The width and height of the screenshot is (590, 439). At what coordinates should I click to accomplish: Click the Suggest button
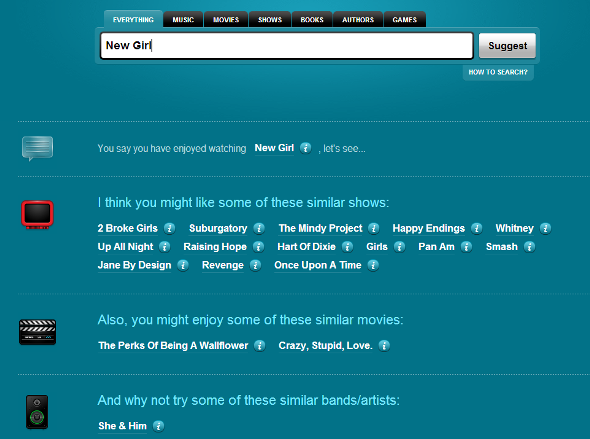tap(507, 46)
